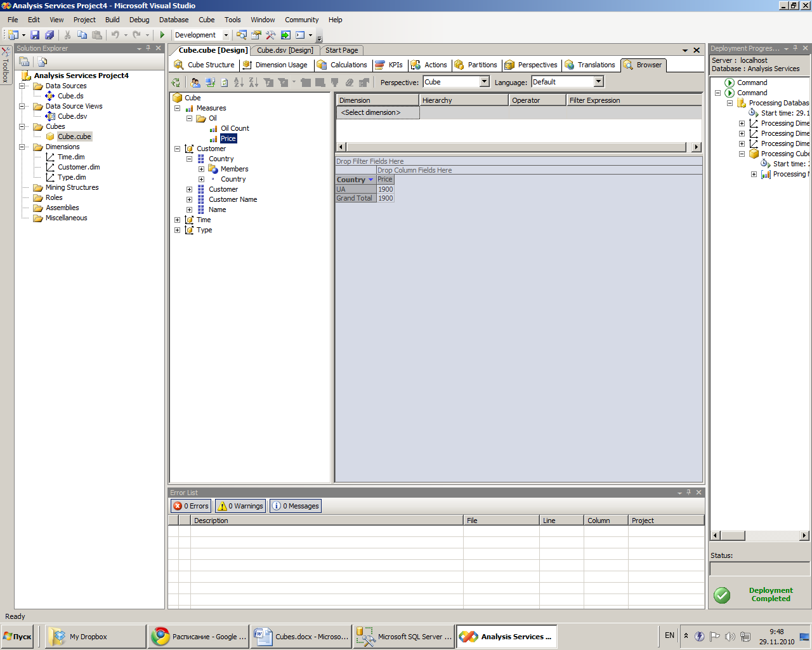
Task: Click the Redo arrow icon
Action: coord(136,35)
